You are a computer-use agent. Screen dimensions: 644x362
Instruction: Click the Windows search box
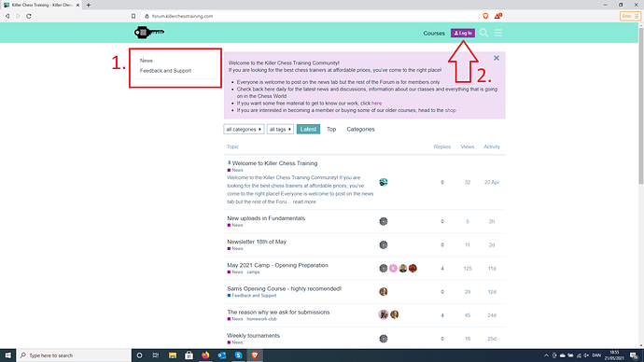[x=74, y=355]
